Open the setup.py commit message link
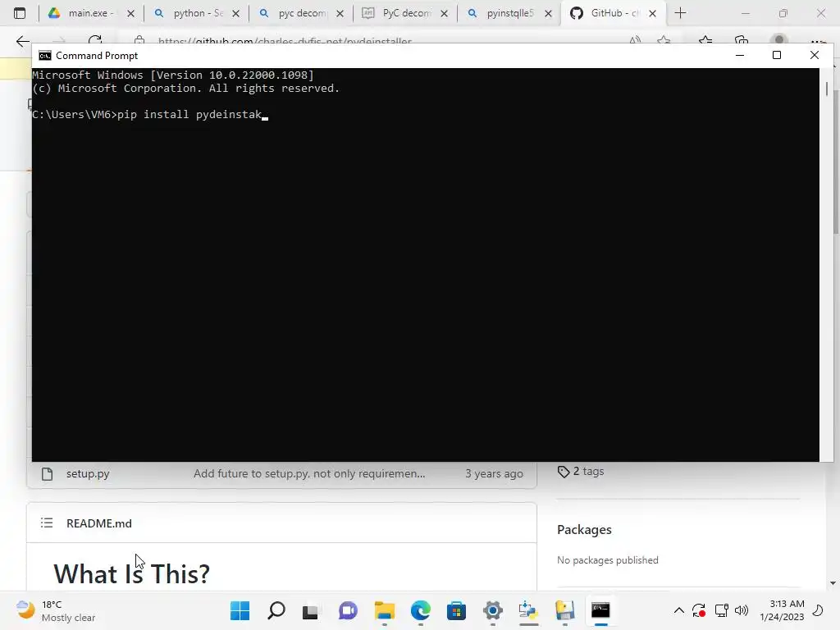Image resolution: width=840 pixels, height=630 pixels. [309, 473]
